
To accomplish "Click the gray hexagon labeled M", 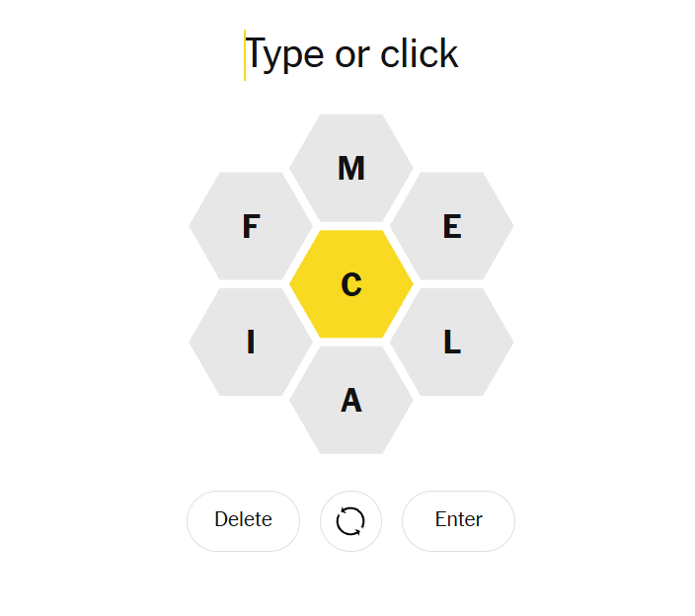I will 350,168.
